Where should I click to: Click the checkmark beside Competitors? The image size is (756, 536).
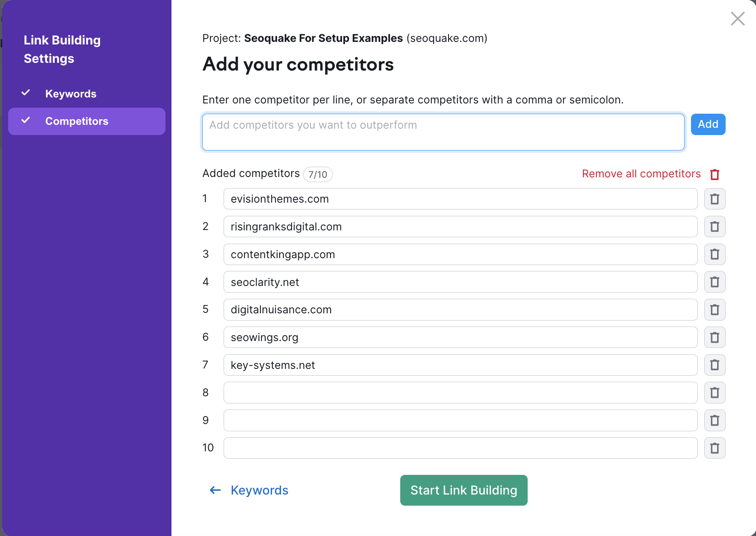pyautogui.click(x=26, y=121)
